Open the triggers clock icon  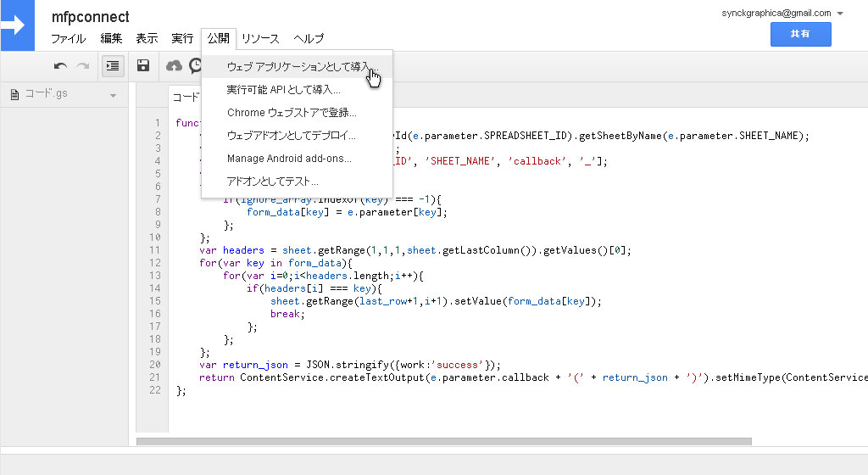point(195,66)
